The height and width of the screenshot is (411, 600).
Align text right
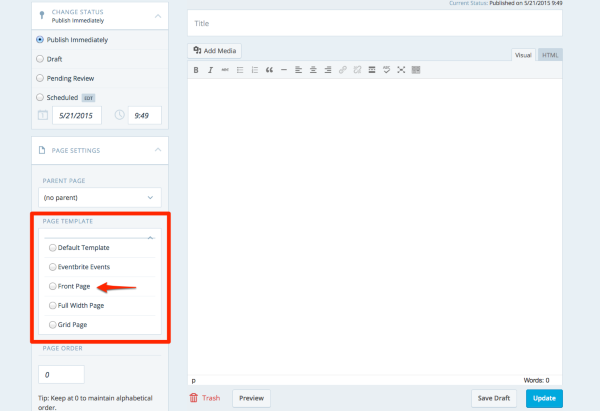[x=328, y=70]
